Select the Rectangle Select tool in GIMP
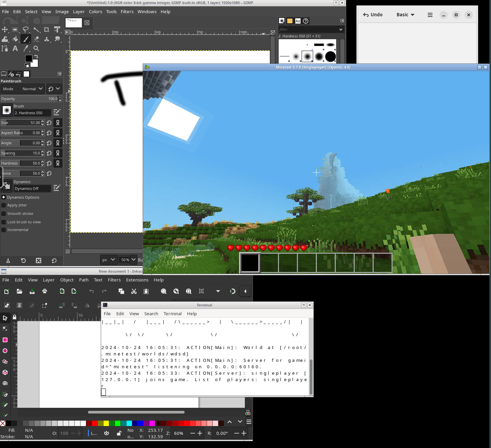491x448 pixels. (x=15, y=29)
